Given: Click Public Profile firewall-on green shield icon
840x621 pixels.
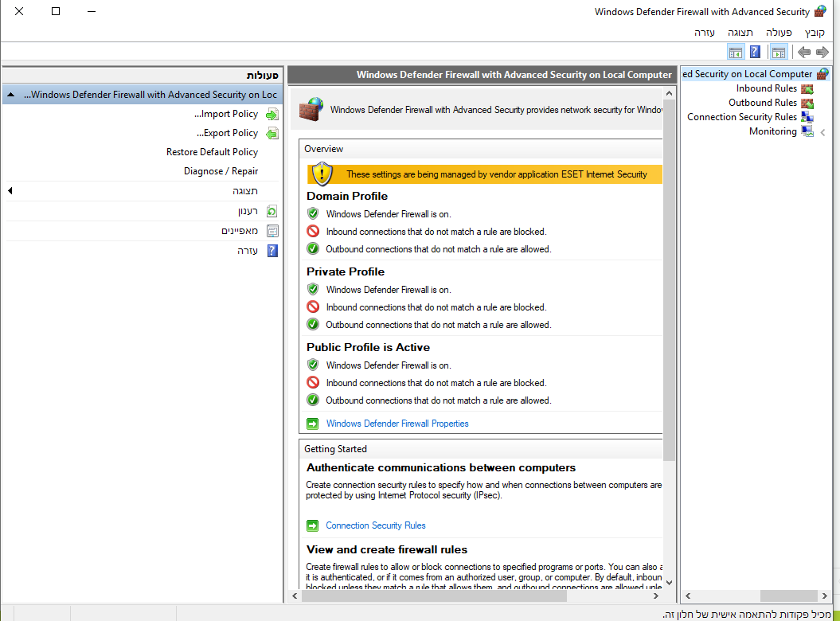Looking at the screenshot, I should 314,365.
